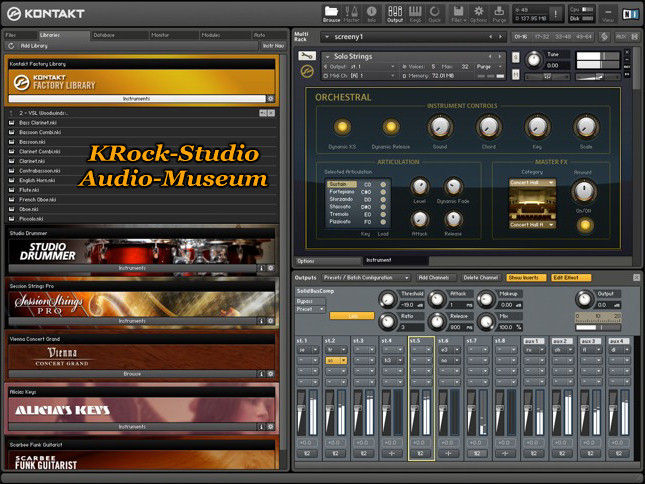The image size is (645, 484).
Task: Show the Alicia's Keys info icon
Action: [261, 427]
